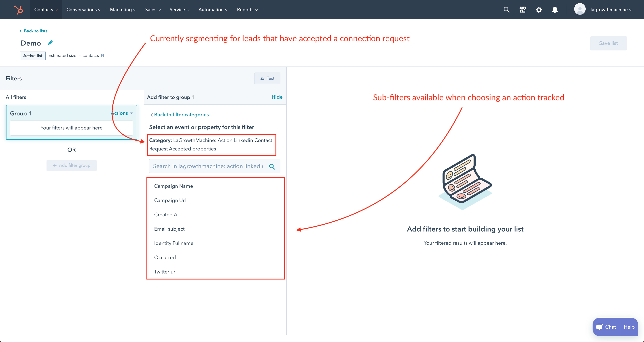Open settings gear icon
Viewport: 644px width, 342px height.
pyautogui.click(x=539, y=10)
